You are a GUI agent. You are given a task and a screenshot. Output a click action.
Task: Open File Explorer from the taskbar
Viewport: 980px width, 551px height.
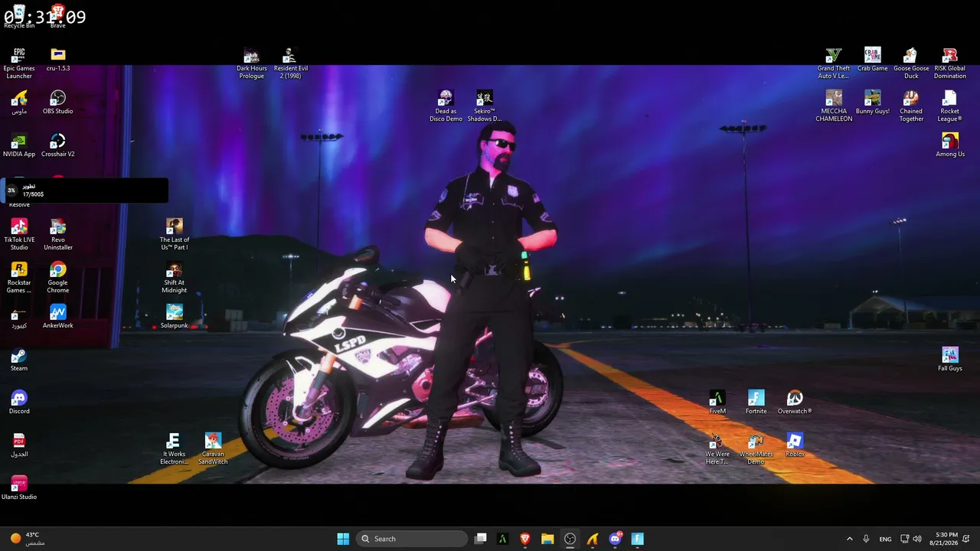pos(547,539)
